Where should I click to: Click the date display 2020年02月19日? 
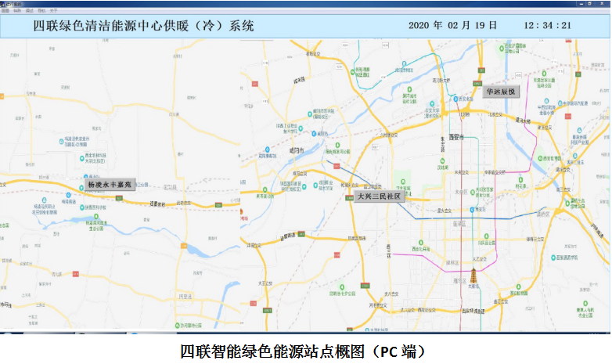pos(452,25)
